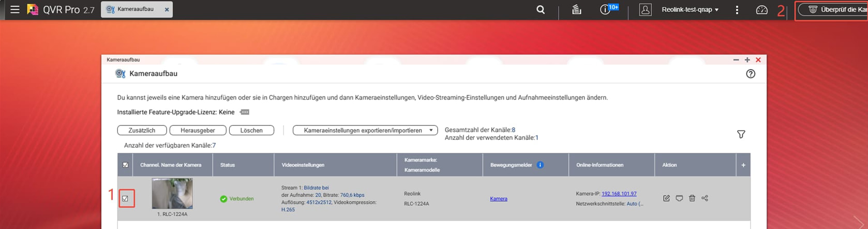Click Gesamtzahl der Kanäle:8 text

(480, 130)
